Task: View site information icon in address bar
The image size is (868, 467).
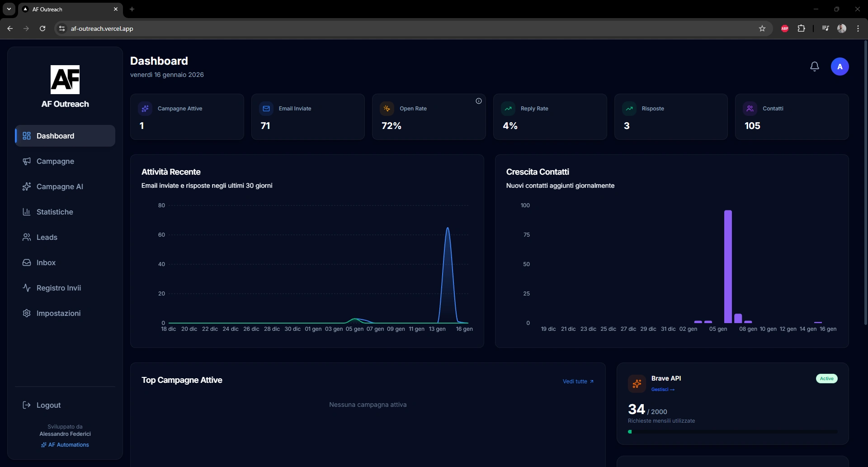Action: [x=62, y=29]
